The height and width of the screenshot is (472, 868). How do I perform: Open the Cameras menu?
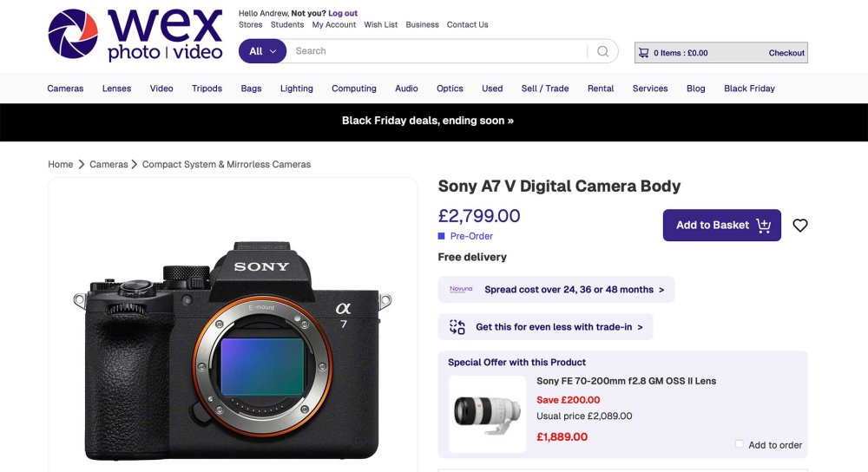pos(65,88)
